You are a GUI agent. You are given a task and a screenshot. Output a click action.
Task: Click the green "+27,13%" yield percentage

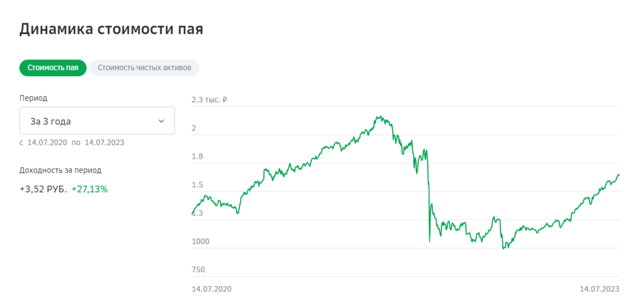(x=89, y=189)
